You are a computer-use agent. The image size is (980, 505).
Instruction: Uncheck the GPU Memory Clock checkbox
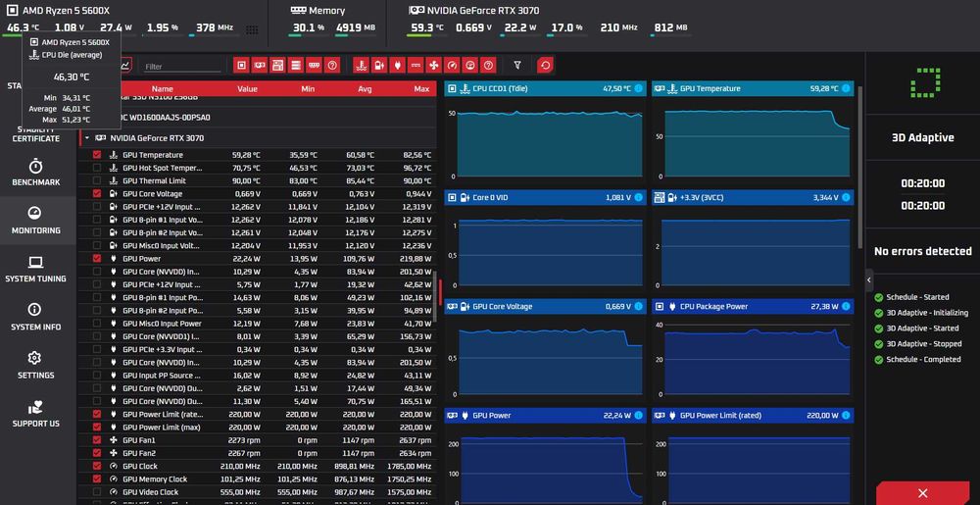pyautogui.click(x=97, y=479)
